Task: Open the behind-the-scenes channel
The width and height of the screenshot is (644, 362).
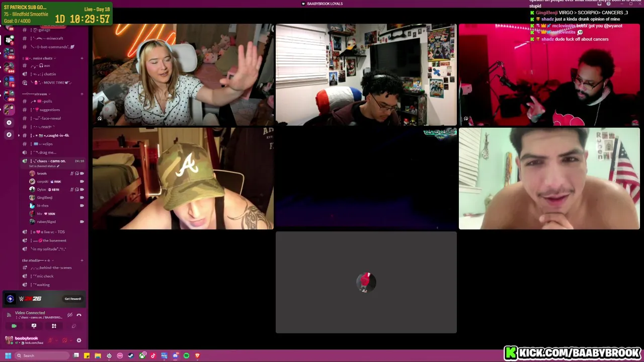Action: pyautogui.click(x=53, y=267)
